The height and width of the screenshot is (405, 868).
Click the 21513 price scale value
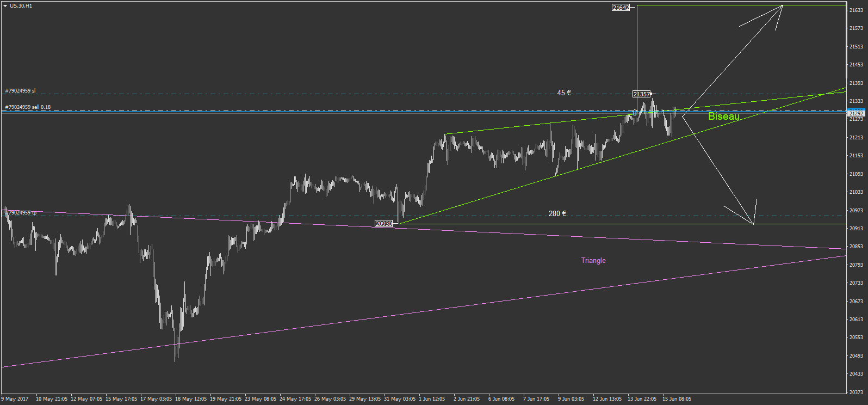(856, 47)
